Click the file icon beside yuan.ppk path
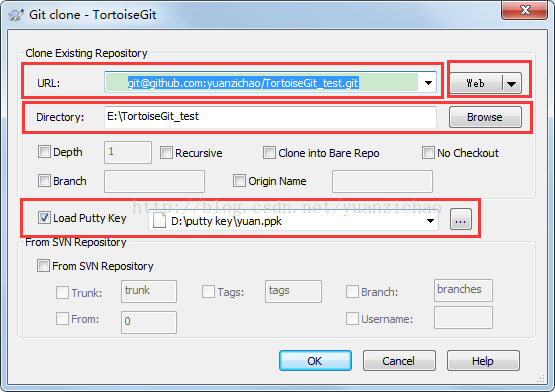 coord(159,221)
